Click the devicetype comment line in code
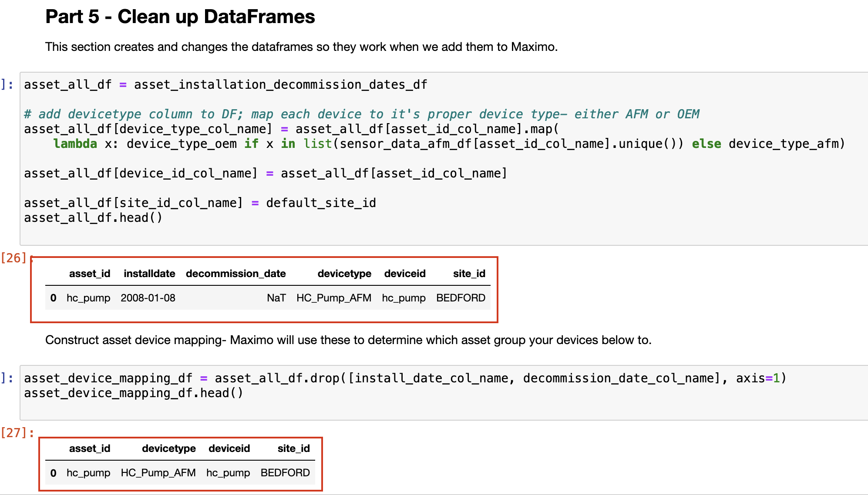 coord(361,114)
